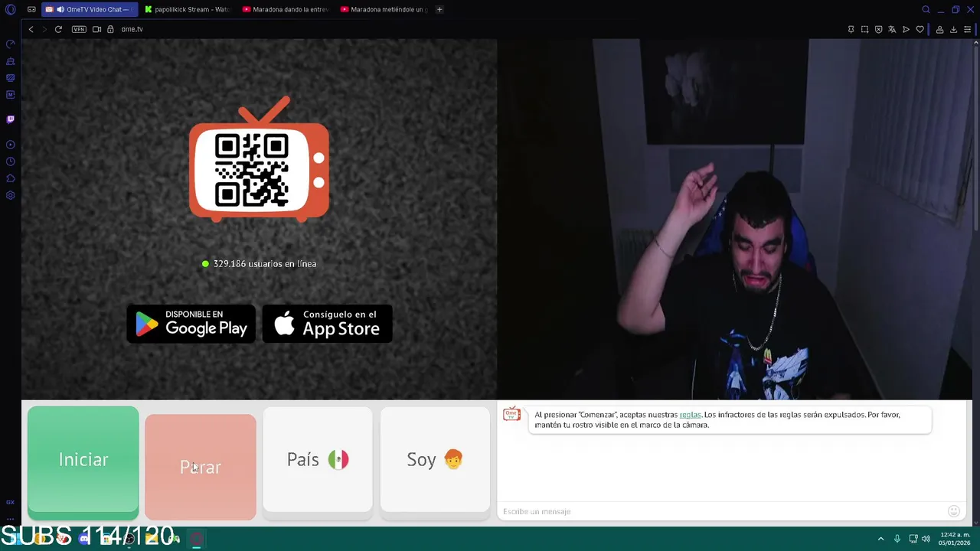Click the sidebar three-dots more icon

pyautogui.click(x=10, y=519)
